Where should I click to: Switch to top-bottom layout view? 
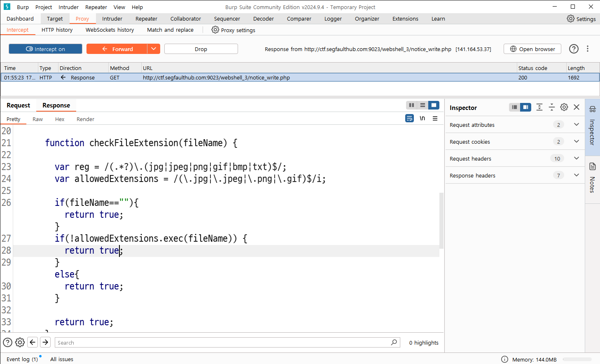click(x=423, y=105)
